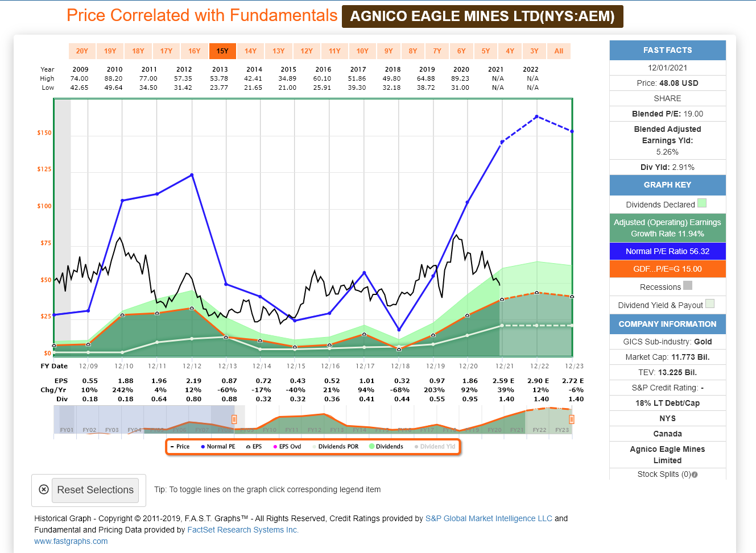Screen dimensions: 756x553
Task: Click the 2020 high value 89.23
Action: pyautogui.click(x=460, y=78)
